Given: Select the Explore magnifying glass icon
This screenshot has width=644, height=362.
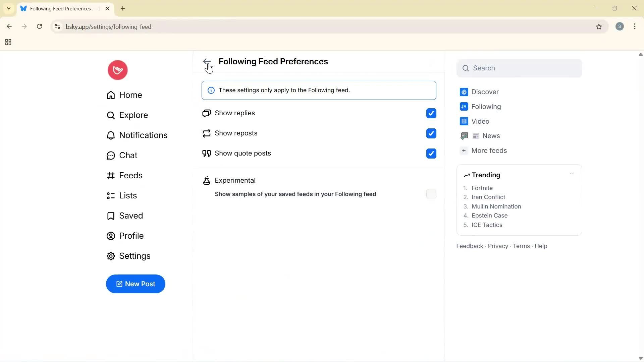Looking at the screenshot, I should click(111, 115).
